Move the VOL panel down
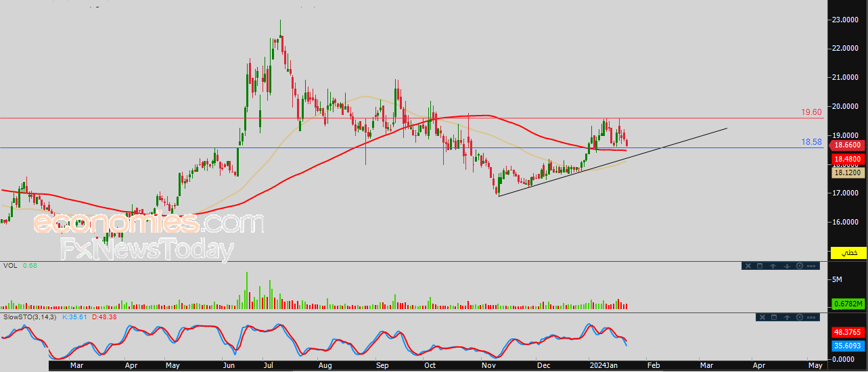 click(787, 266)
